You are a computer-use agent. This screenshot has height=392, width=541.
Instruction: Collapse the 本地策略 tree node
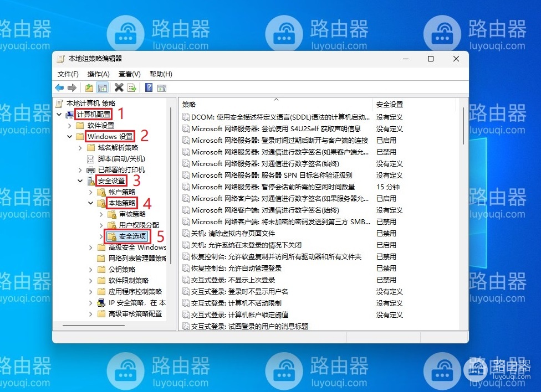coord(91,203)
